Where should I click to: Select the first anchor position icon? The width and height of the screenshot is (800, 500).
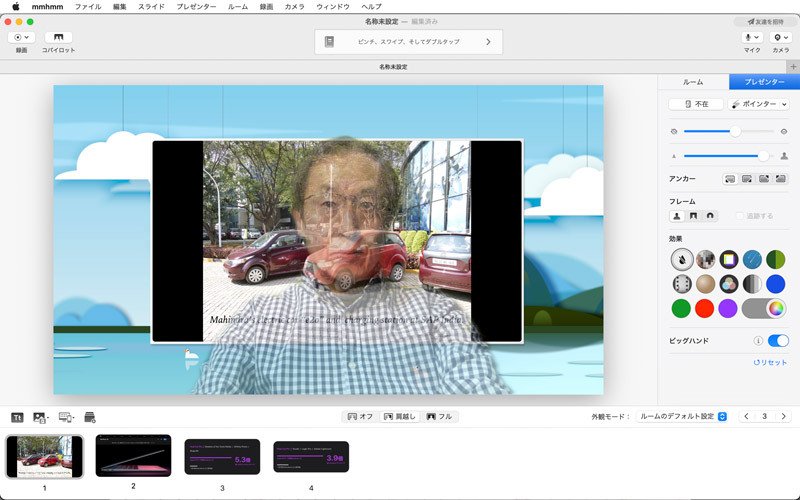(x=731, y=179)
